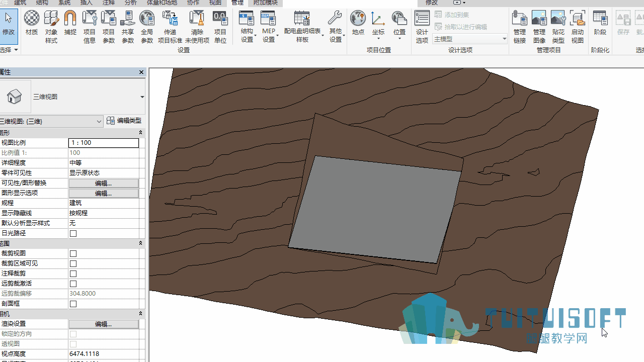644x362 pixels.
Task: Open 项目信息 (Project Information)
Action: (90, 27)
